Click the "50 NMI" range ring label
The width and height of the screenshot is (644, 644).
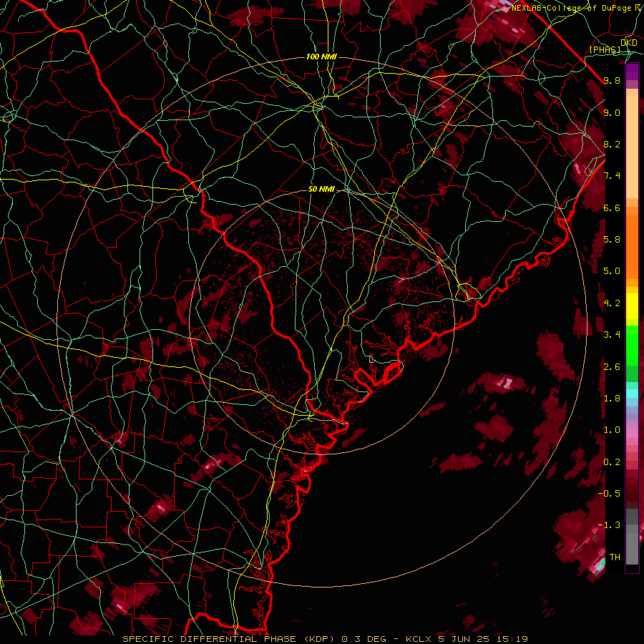321,190
